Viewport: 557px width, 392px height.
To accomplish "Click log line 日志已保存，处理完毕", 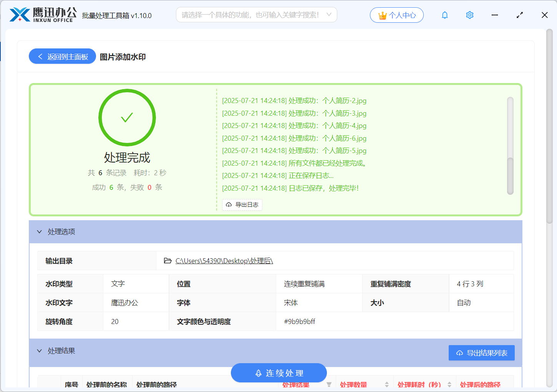I will point(290,188).
